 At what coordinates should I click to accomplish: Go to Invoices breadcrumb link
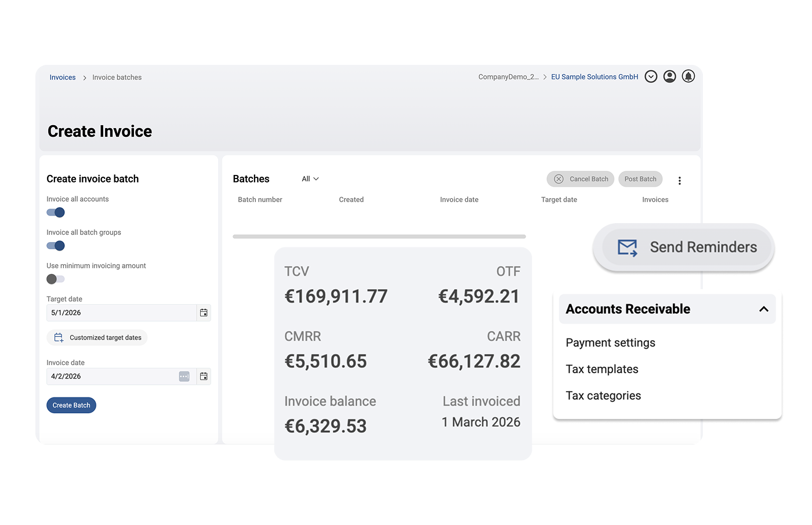63,78
